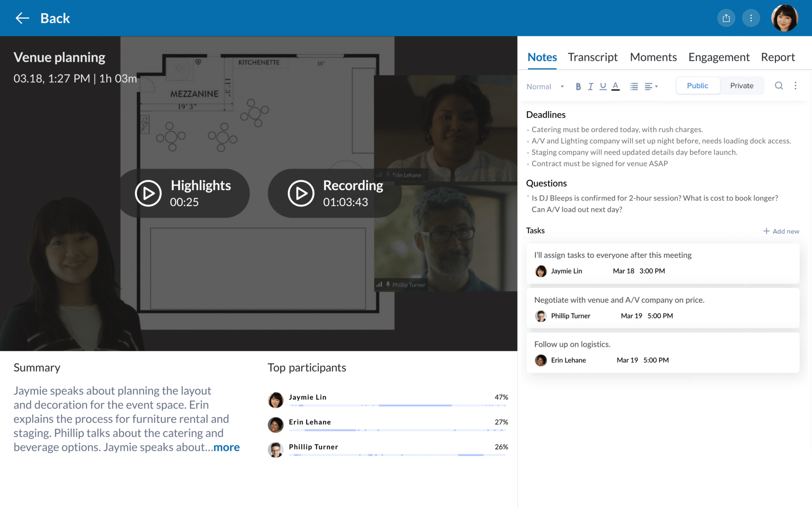812x508 pixels.
Task: Click the text alignment icon
Action: (x=651, y=85)
